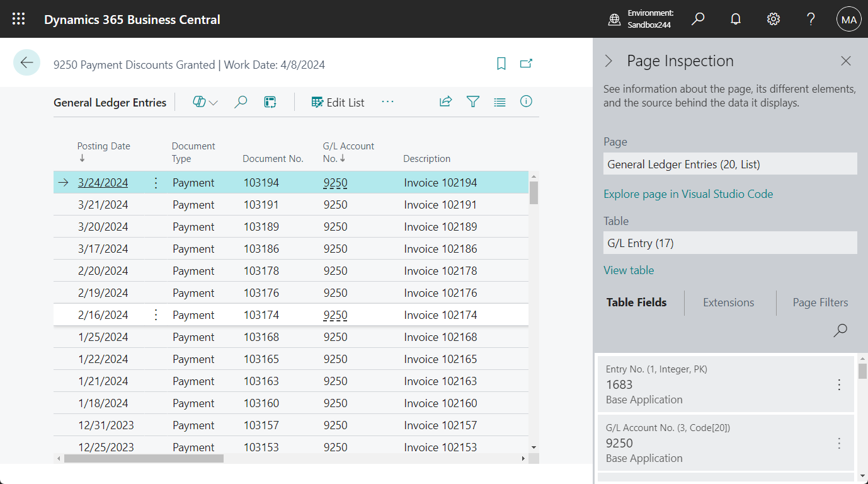The width and height of the screenshot is (868, 484).
Task: Open the Dynamics 365 settings gear
Action: pos(773,19)
